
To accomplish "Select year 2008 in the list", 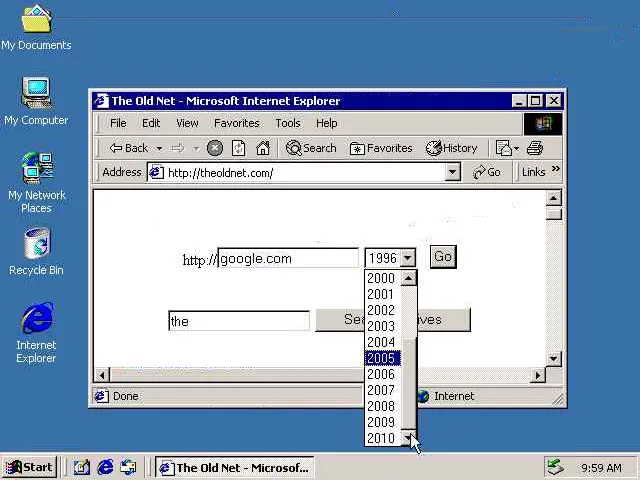I will tap(382, 406).
